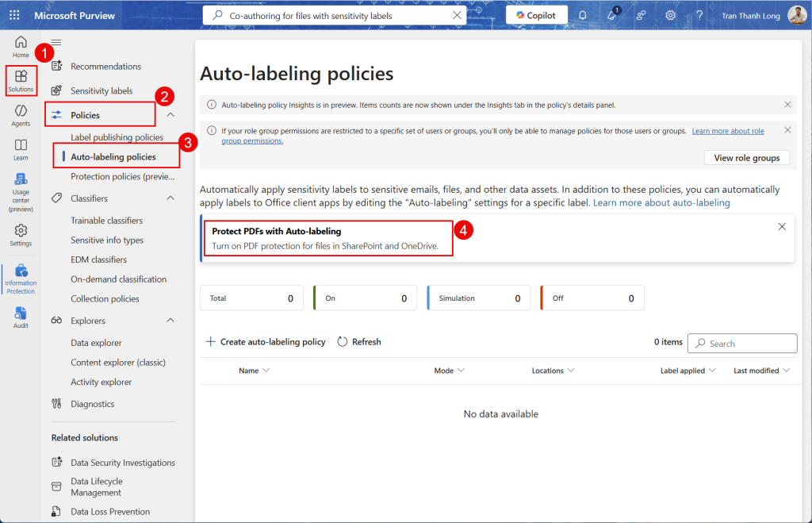Collapse the Explorers section chevron

coord(170,321)
